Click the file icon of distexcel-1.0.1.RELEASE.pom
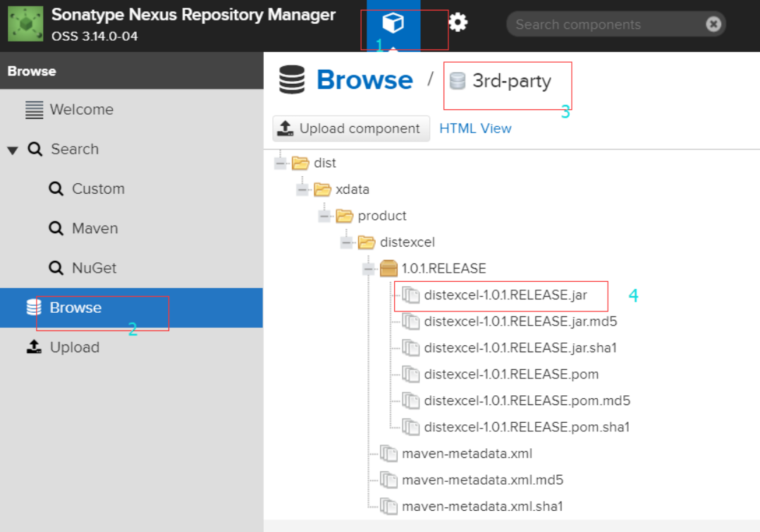The image size is (760, 532). click(411, 375)
